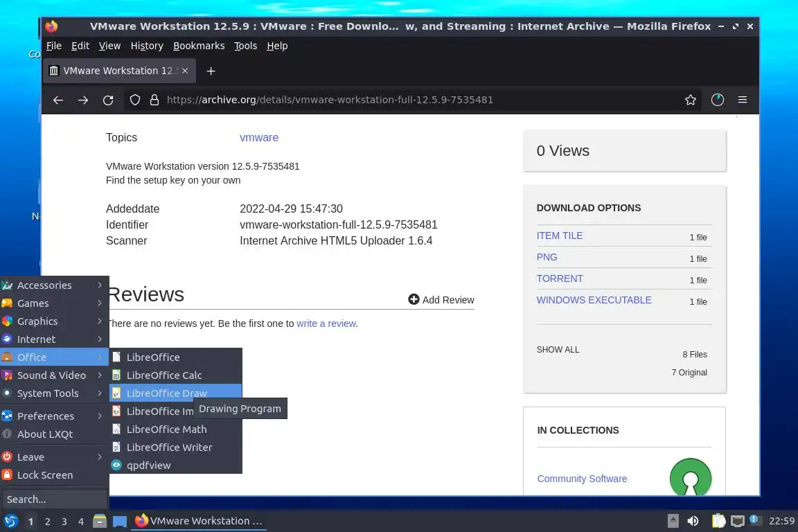The height and width of the screenshot is (532, 798).
Task: Click the display monitor tray icon
Action: pyautogui.click(x=738, y=521)
